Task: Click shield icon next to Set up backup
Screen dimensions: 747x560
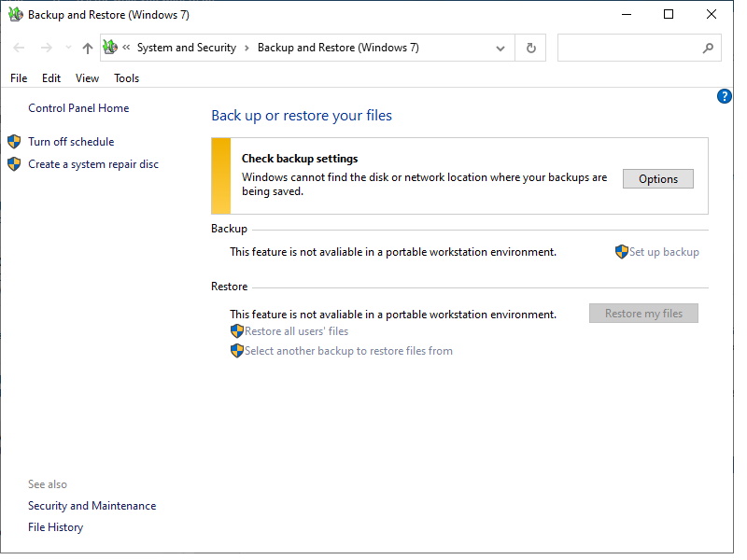Action: coord(622,252)
